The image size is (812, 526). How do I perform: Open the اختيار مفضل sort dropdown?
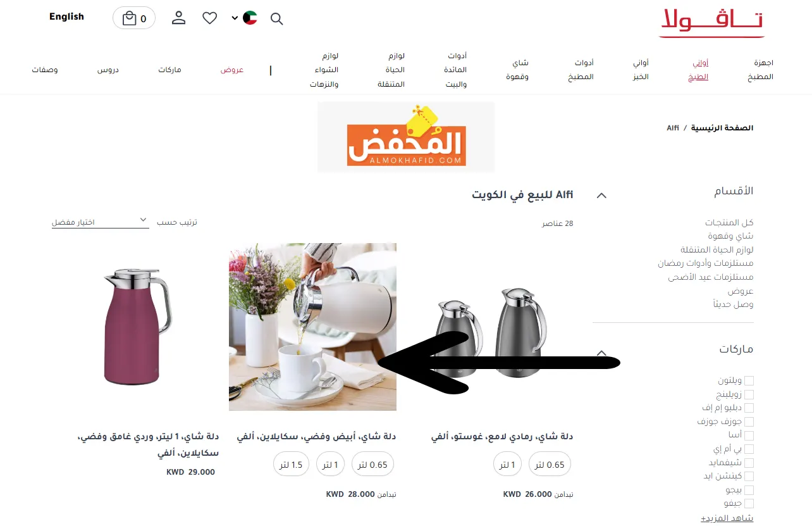[x=100, y=222]
